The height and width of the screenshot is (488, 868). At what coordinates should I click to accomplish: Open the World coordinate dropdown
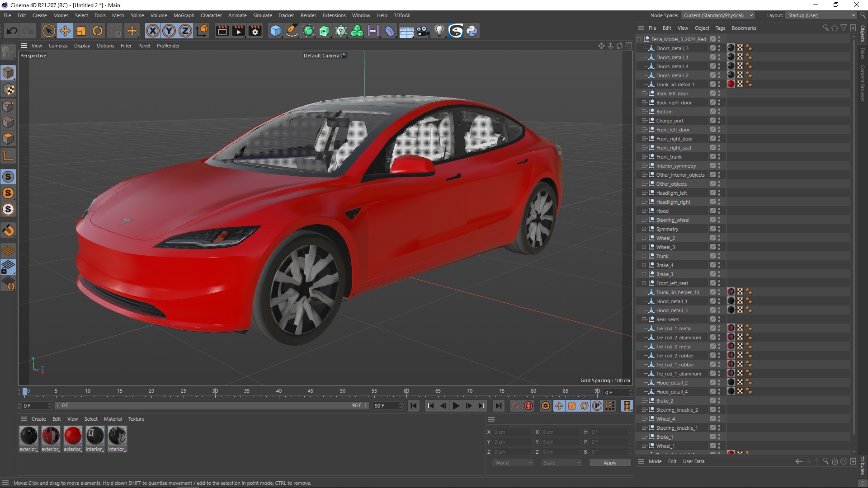513,463
